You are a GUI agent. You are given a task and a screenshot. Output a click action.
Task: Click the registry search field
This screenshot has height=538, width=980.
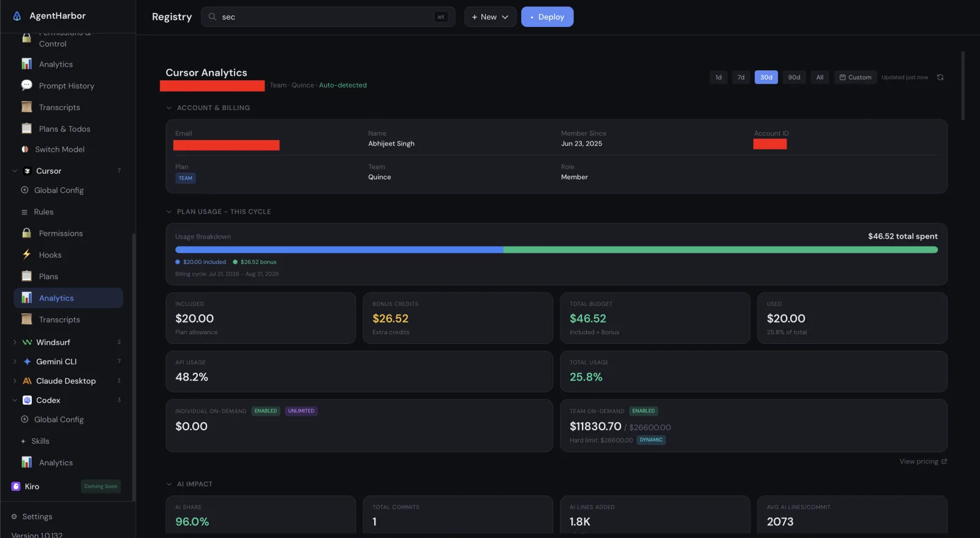pos(328,17)
